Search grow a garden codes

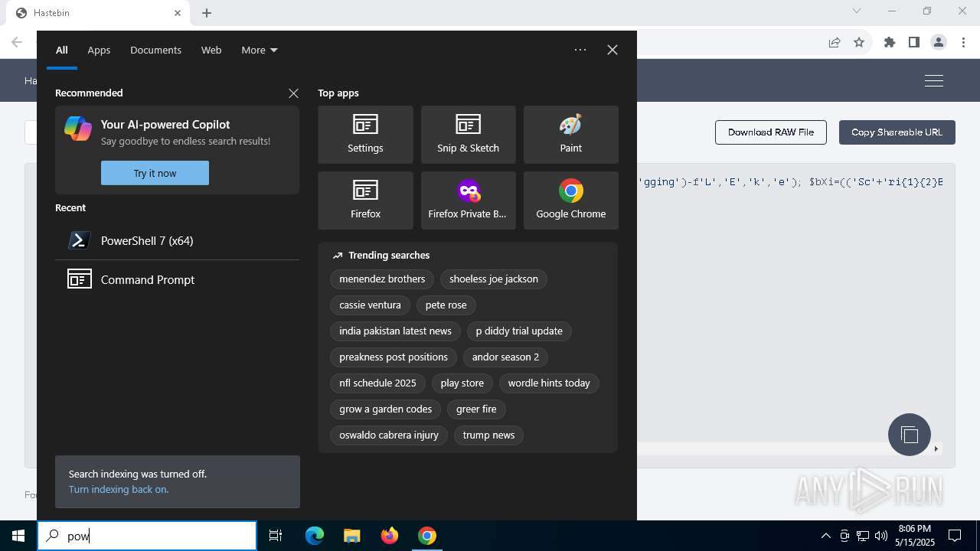tap(386, 409)
